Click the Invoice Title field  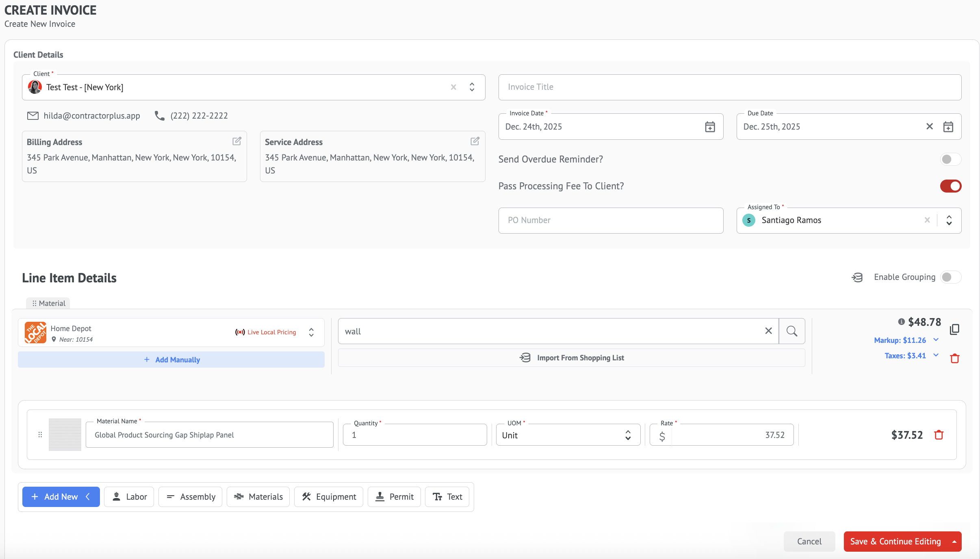pyautogui.click(x=729, y=87)
